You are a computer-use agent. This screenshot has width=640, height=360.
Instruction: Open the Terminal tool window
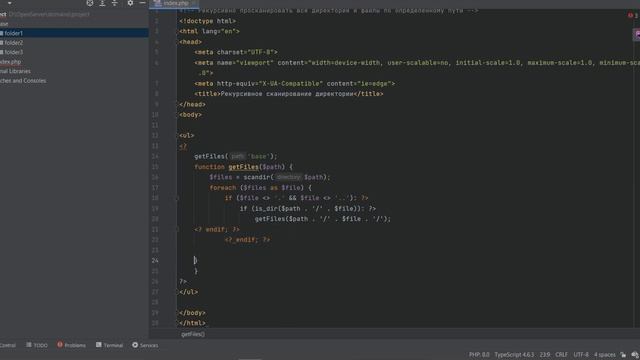click(109, 345)
